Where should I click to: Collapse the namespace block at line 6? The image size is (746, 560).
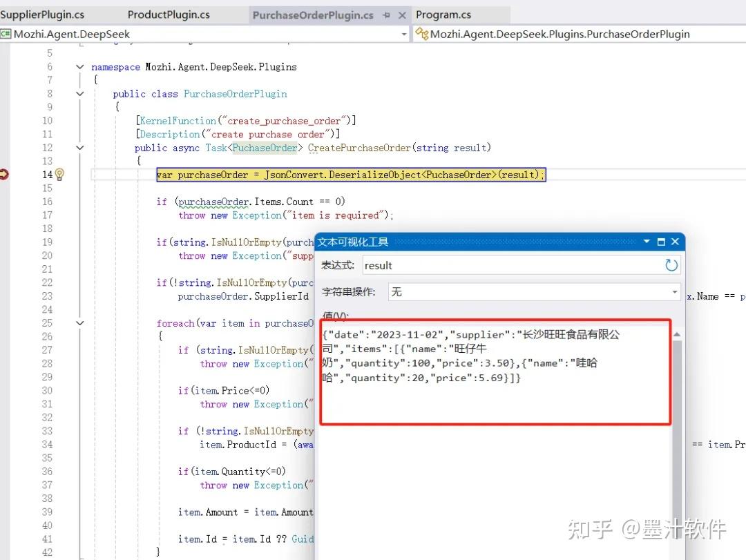[80, 67]
